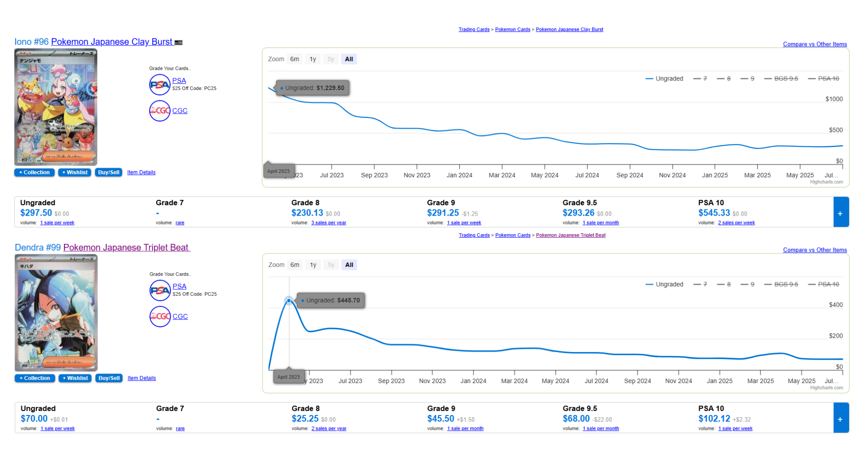Toggle grade 9 series in Iono chart legend
The image size is (868, 469).
tap(747, 79)
